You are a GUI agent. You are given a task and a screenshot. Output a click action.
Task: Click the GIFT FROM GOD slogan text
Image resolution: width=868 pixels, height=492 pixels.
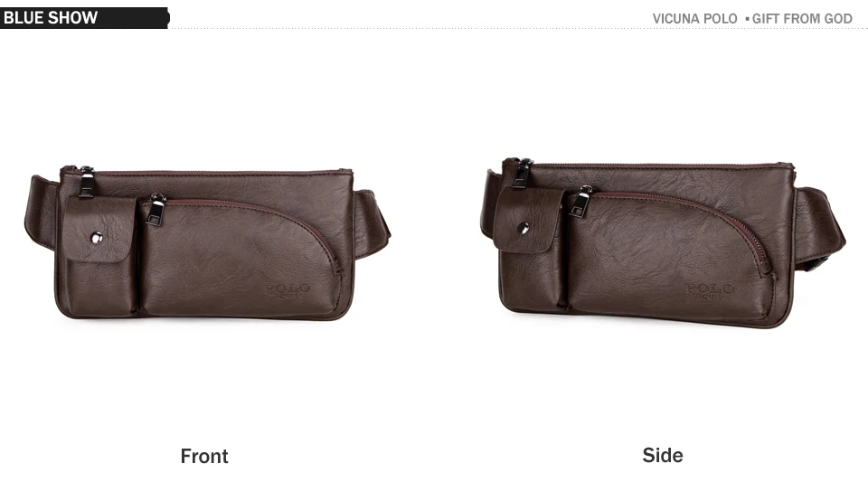click(x=802, y=19)
